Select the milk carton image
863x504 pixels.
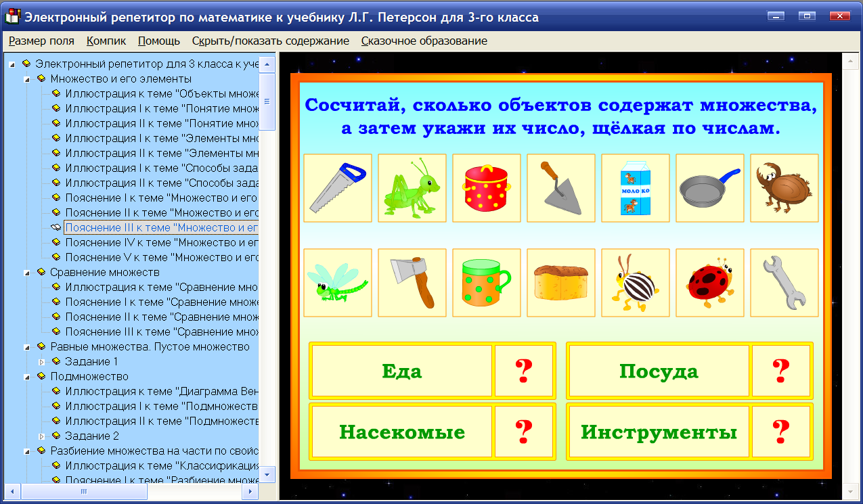coord(635,188)
